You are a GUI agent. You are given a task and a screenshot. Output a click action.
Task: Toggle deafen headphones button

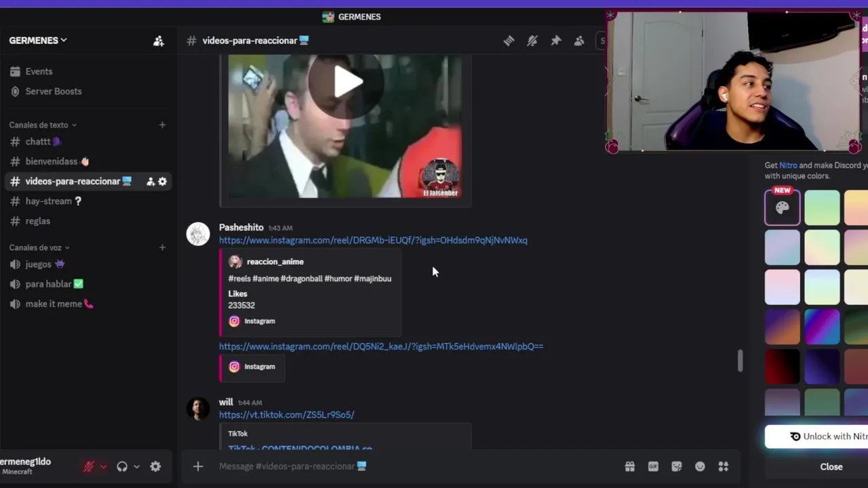(122, 466)
